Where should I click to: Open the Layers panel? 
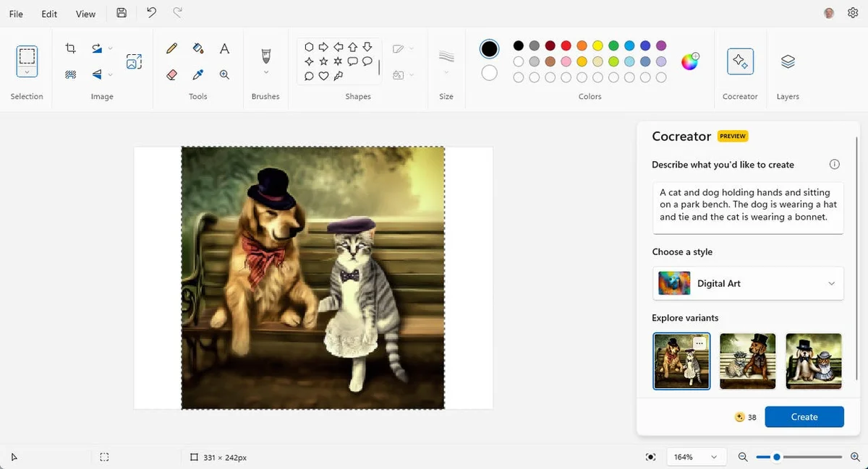tap(788, 62)
